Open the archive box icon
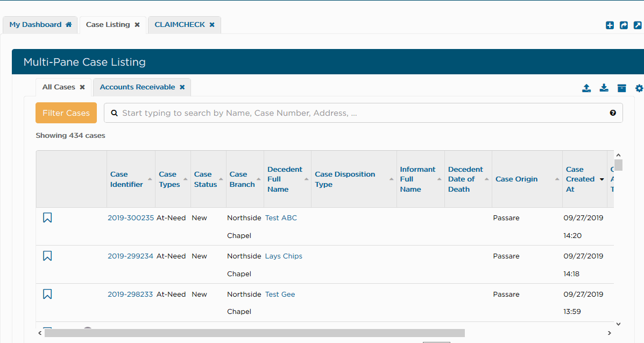 pos(621,88)
